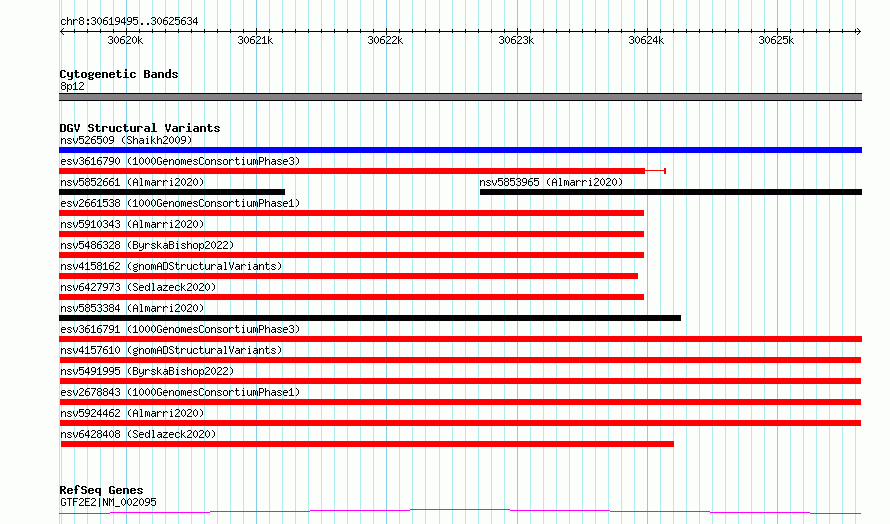Open esv3616790 (1000GenomesConsortiumPhase3) label
Viewport: 890px width, 524px height.
coord(180,161)
